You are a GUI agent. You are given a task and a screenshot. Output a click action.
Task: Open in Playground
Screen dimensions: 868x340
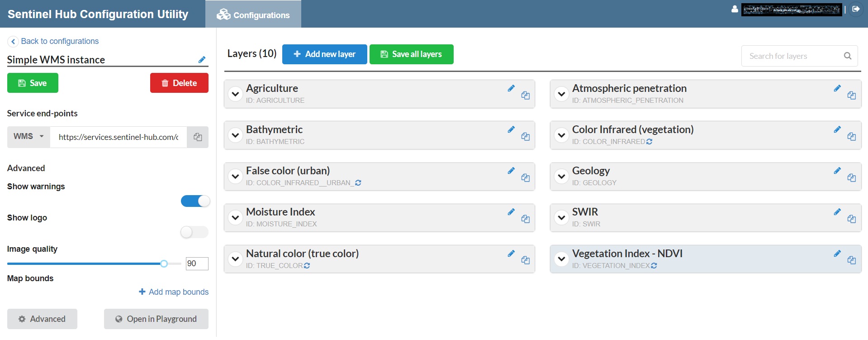tap(156, 319)
